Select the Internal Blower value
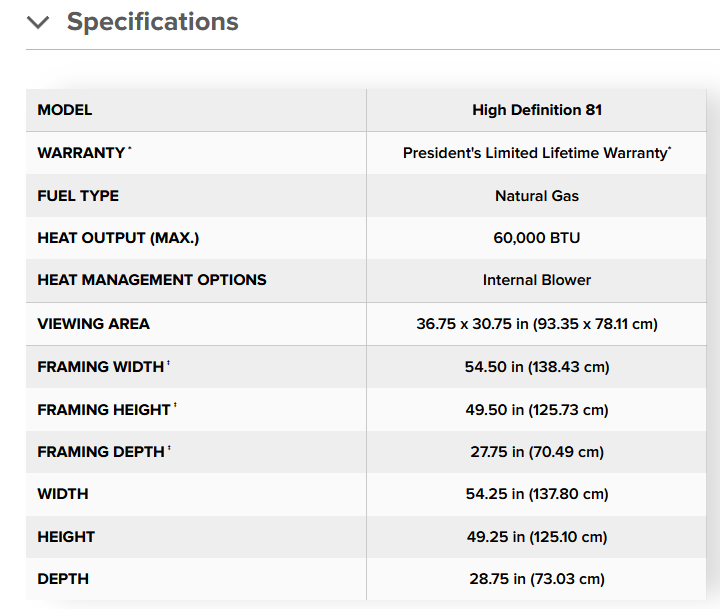This screenshot has height=609, width=720. pyautogui.click(x=537, y=280)
